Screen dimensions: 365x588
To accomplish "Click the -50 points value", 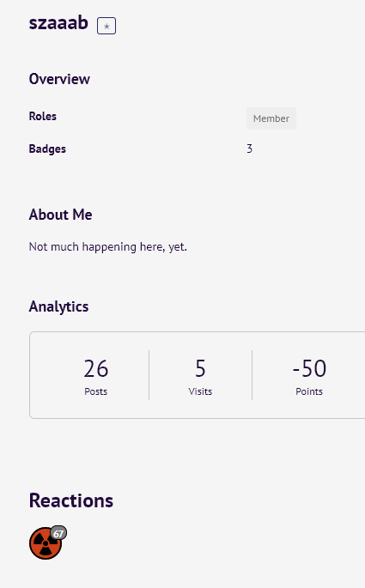I will click(x=309, y=368).
